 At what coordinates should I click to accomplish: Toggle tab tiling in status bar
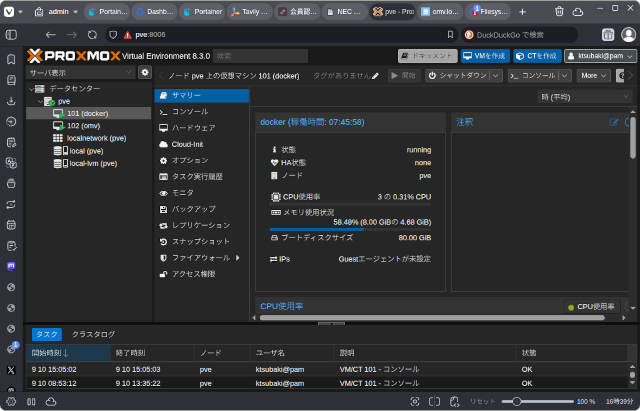(434, 402)
